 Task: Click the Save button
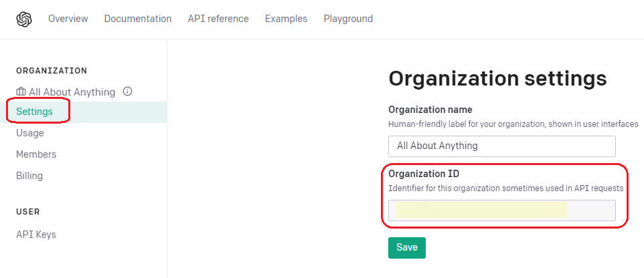(407, 248)
